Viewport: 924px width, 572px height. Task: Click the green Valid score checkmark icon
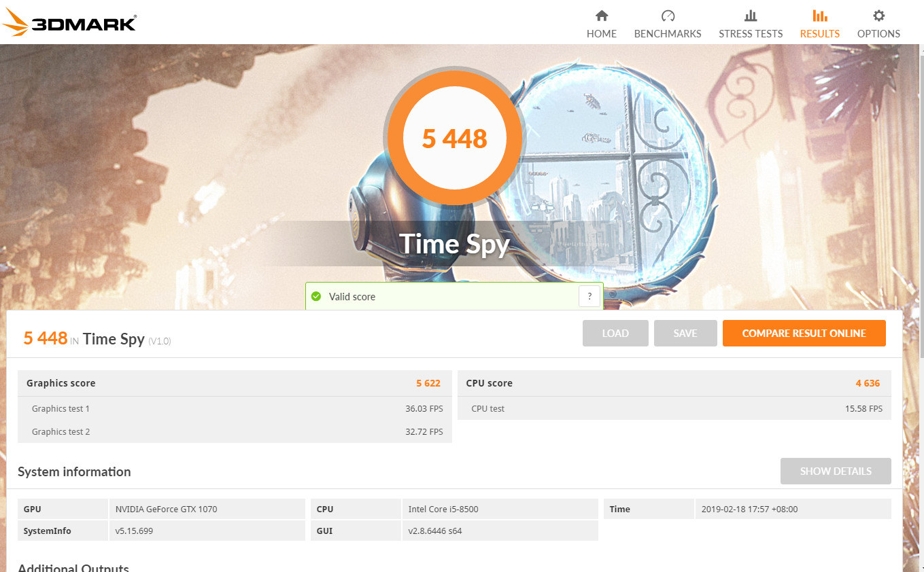click(315, 296)
